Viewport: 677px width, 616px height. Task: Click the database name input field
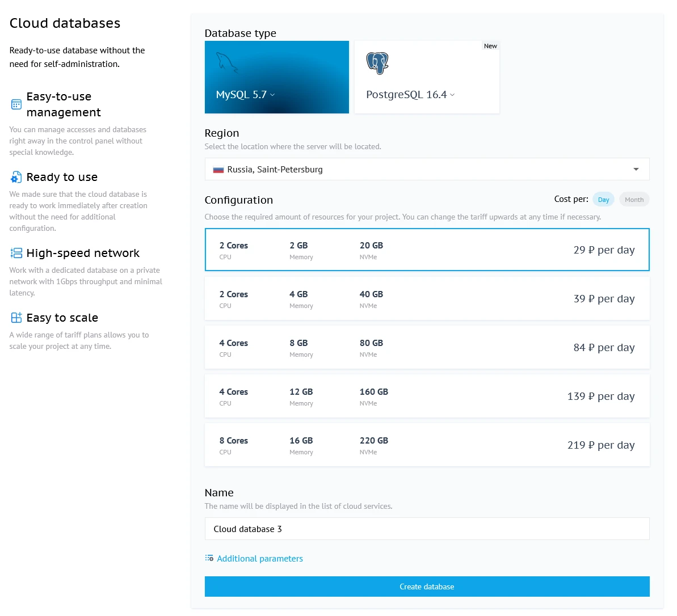click(427, 529)
